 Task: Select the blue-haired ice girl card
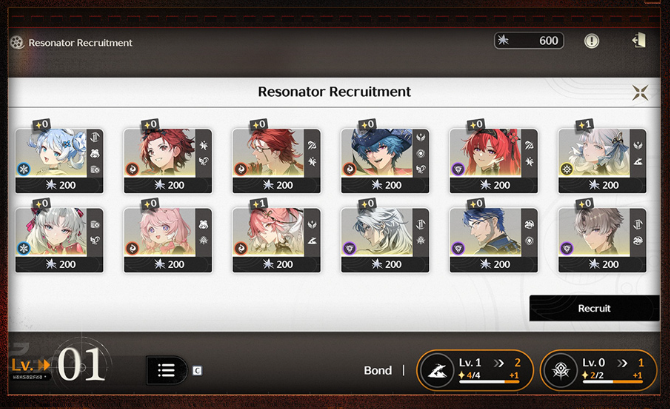(59, 161)
